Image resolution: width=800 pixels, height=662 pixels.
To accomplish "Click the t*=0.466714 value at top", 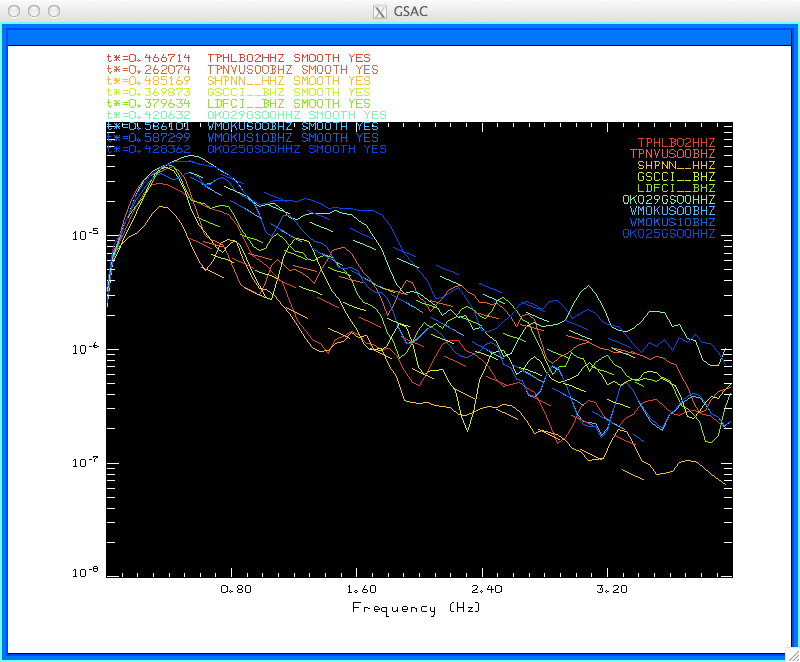I will 148,58.
